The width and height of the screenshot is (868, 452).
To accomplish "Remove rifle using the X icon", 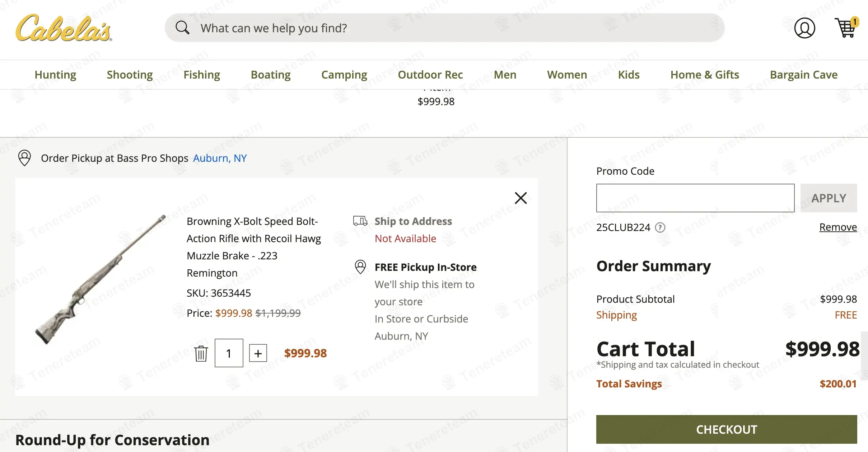I will [521, 198].
